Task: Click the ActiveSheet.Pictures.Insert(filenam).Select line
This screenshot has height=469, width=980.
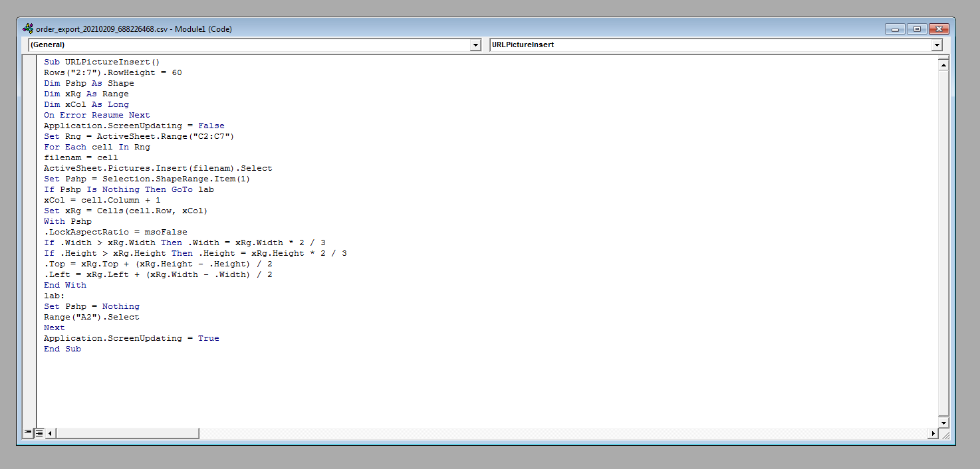Action: (x=158, y=168)
